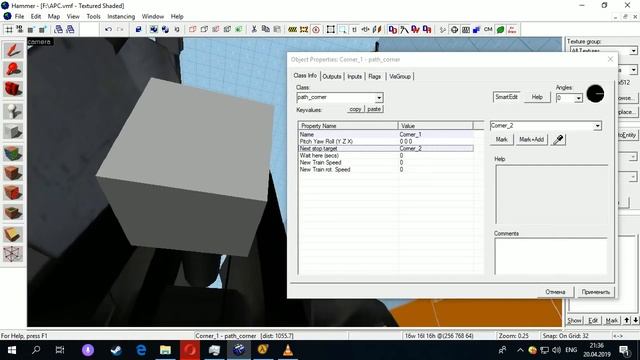Switch to the Flags tab
Screen dimensions: 640x360
374,76
